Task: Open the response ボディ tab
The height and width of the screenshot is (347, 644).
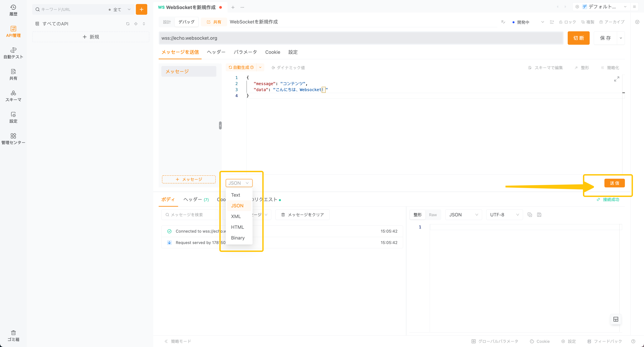Action: (x=168, y=199)
